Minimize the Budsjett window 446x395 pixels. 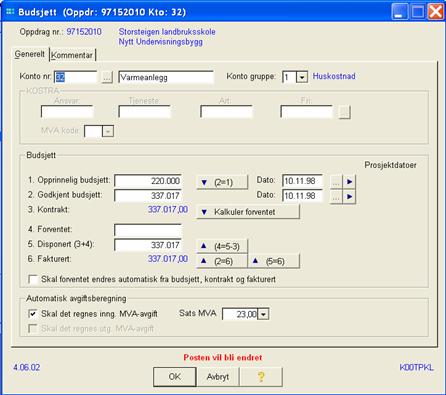pyautogui.click(x=399, y=12)
